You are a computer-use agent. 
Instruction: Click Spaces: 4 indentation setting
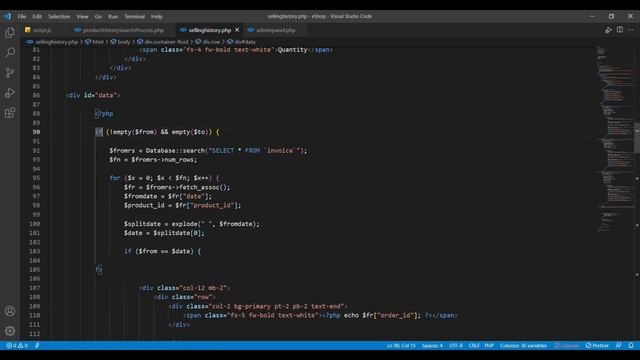click(x=432, y=345)
